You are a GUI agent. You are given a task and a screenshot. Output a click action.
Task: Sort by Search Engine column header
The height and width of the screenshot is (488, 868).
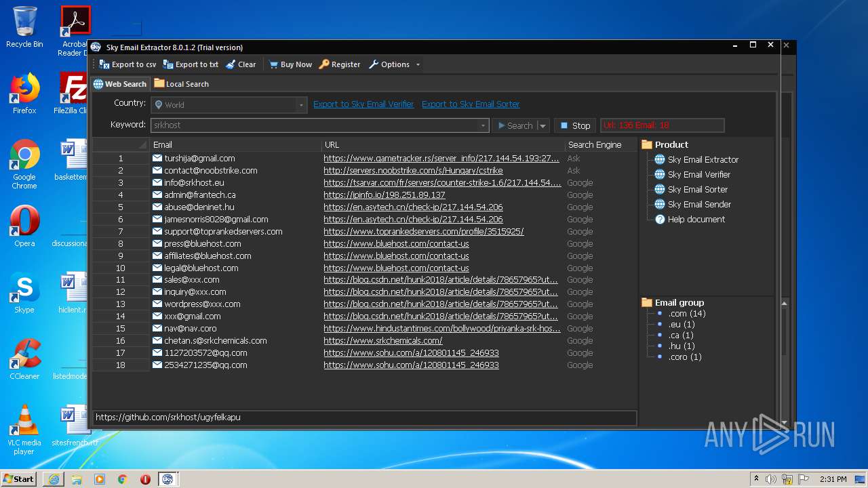pos(601,144)
